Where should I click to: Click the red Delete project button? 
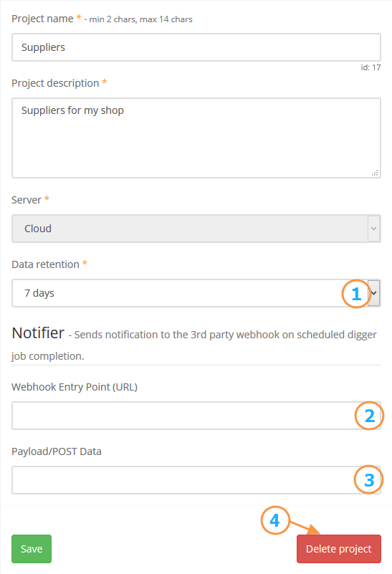click(x=339, y=549)
